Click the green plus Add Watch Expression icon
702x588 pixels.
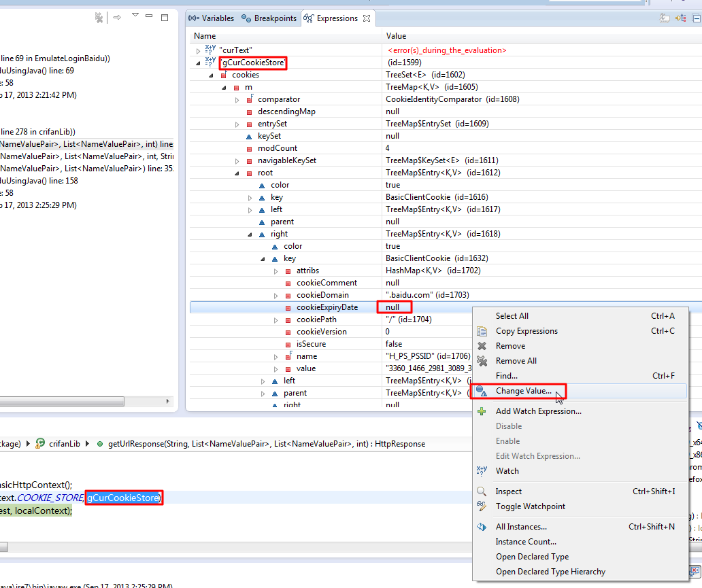coord(482,411)
